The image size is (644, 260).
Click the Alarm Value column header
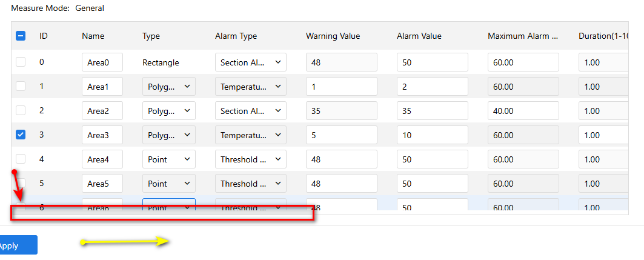click(419, 36)
